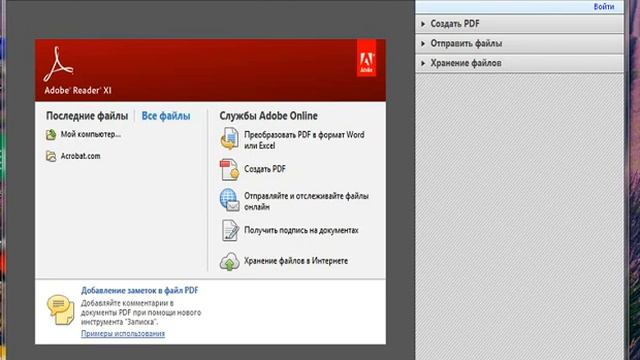This screenshot has width=640, height=360.
Task: Choose Создать PDF under Adobe Online services
Action: click(x=264, y=169)
